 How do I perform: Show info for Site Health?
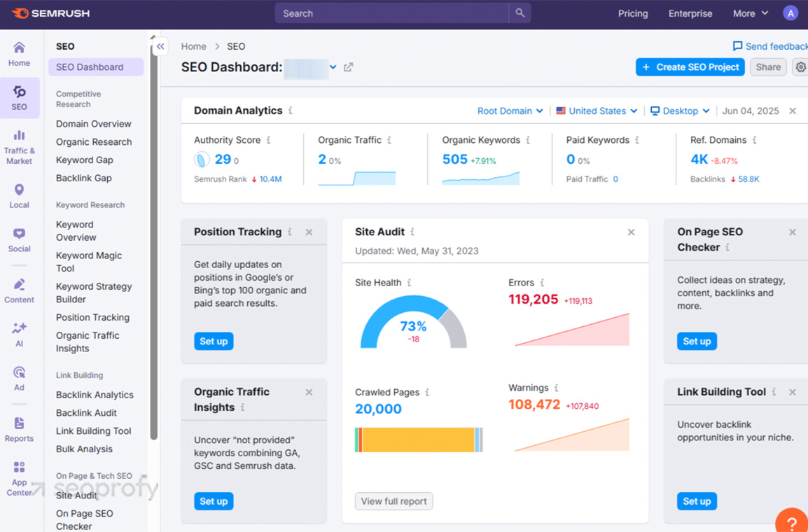click(409, 283)
